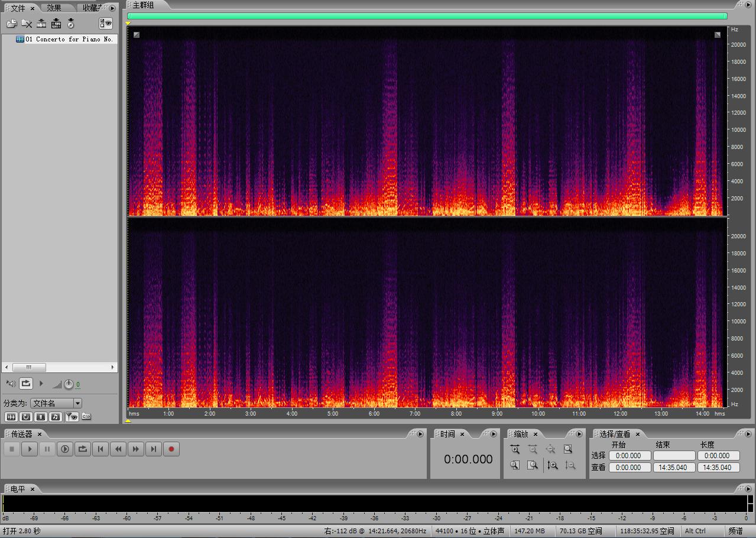Adjust the preview volume knob
This screenshot has width=756, height=538.
pyautogui.click(x=69, y=384)
